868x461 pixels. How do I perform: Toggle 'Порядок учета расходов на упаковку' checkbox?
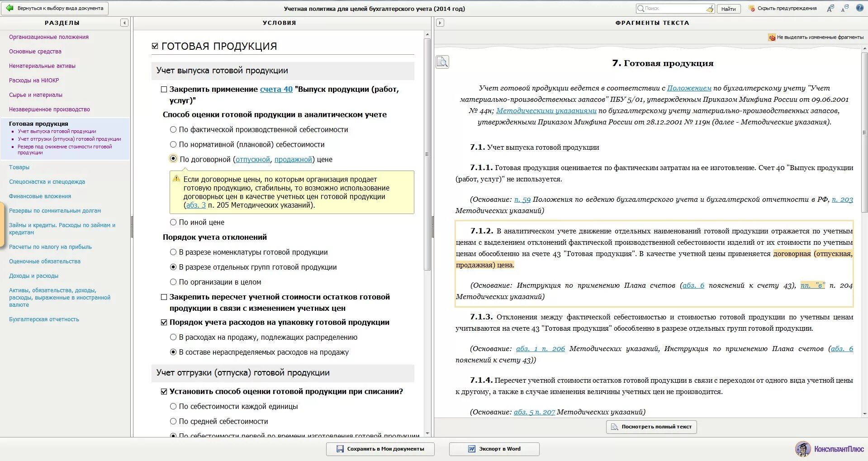point(164,323)
